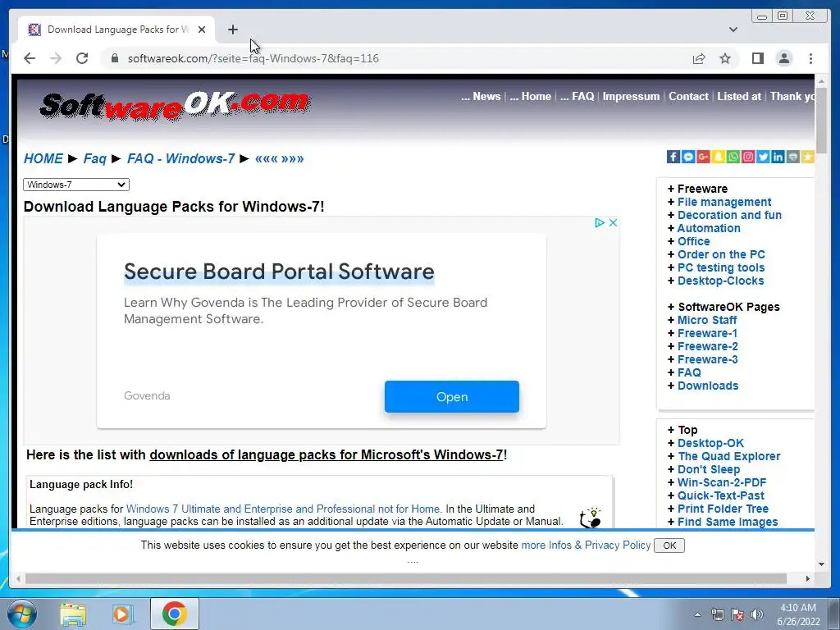Click the AdChoices triangle icon
The image size is (840, 630).
coord(600,223)
